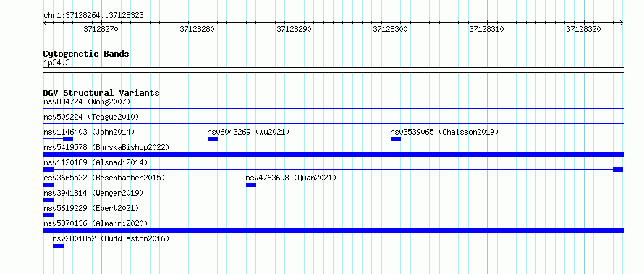Click ruler position 37128280
Image resolution: width=644 pixels, height=274 pixels.
click(198, 29)
